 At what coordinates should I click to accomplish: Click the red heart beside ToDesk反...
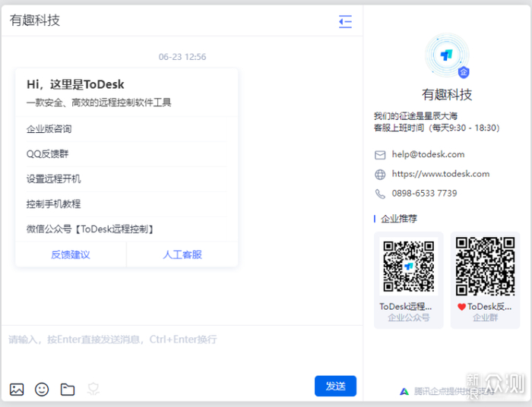pyautogui.click(x=461, y=307)
